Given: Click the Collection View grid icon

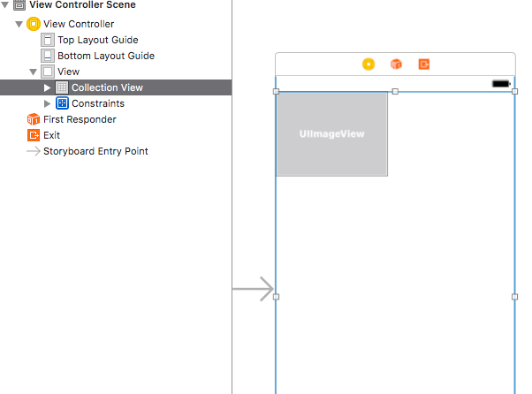Looking at the screenshot, I should (62, 87).
